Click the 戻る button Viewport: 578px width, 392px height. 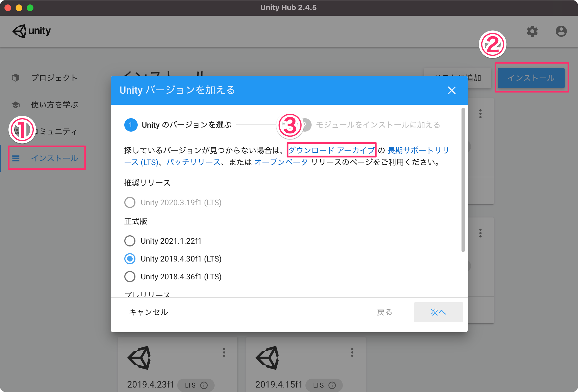pos(385,312)
